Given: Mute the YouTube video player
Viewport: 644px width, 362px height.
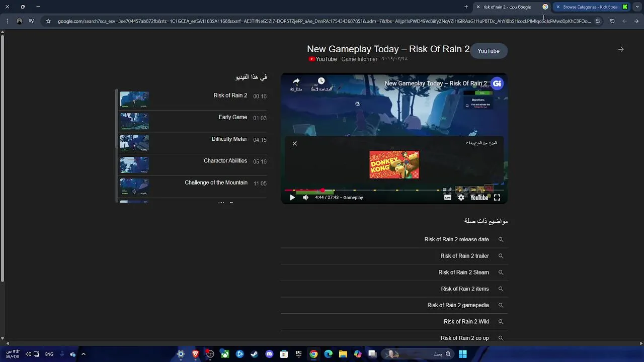Looking at the screenshot, I should 305,198.
